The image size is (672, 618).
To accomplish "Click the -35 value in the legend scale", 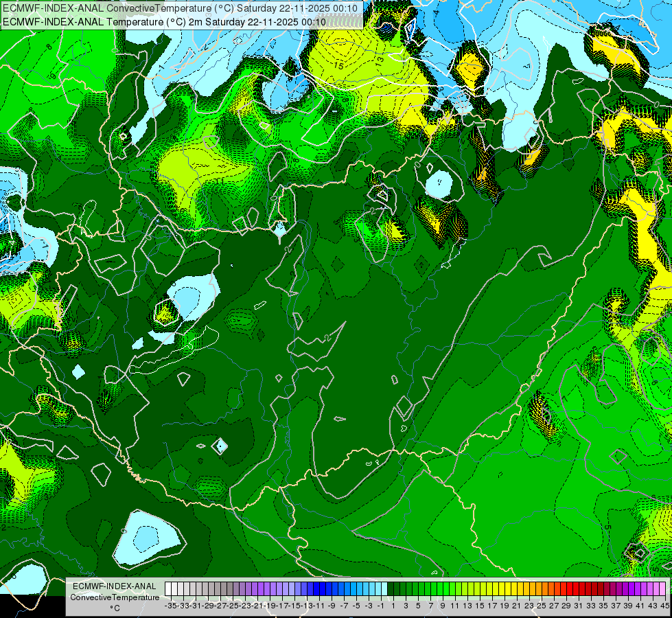I will click(x=171, y=606).
